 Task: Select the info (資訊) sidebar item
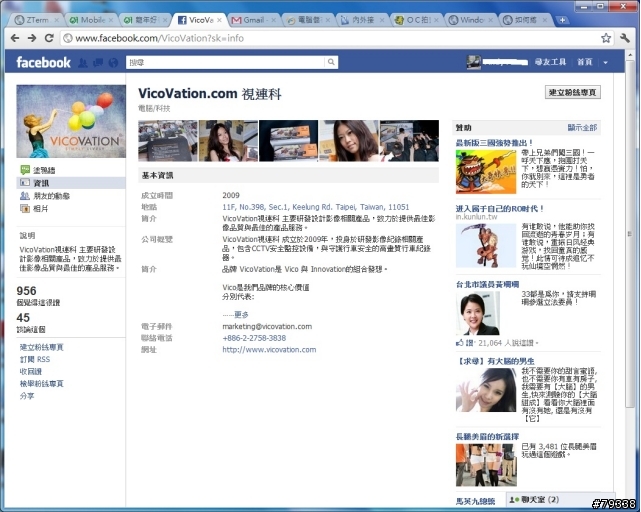71,183
